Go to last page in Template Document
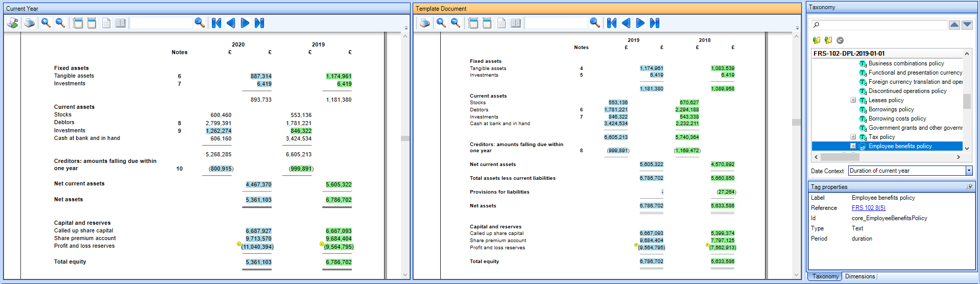 [x=655, y=23]
